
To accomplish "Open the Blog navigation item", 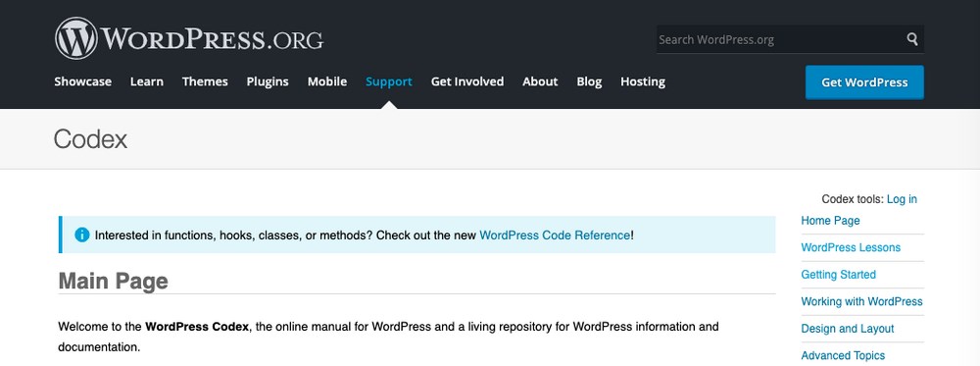I will click(589, 81).
